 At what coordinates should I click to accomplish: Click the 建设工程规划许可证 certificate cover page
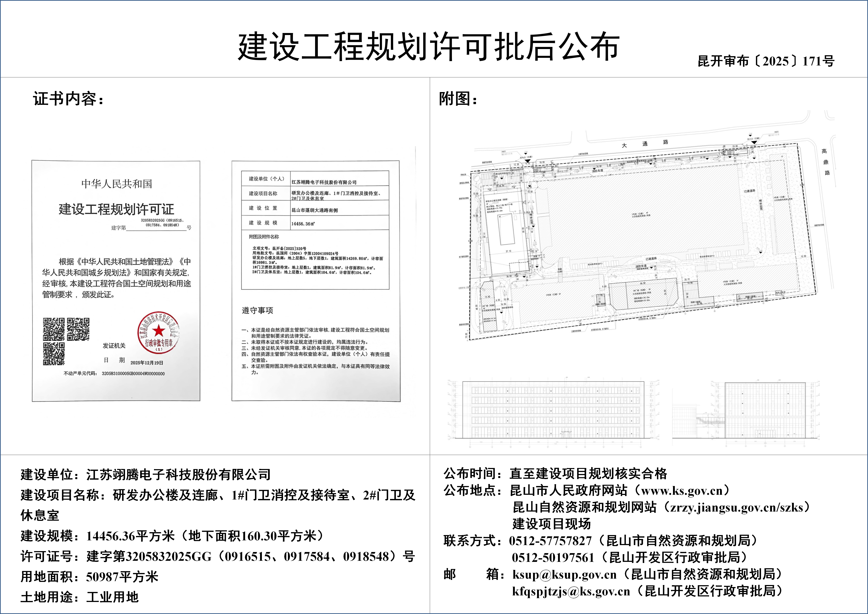(x=116, y=281)
